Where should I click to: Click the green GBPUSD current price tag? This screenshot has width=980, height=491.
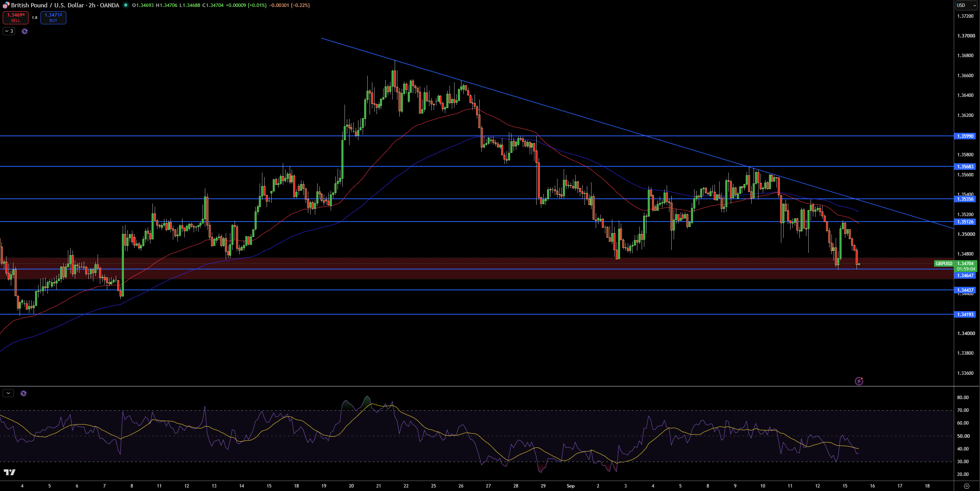(944, 264)
